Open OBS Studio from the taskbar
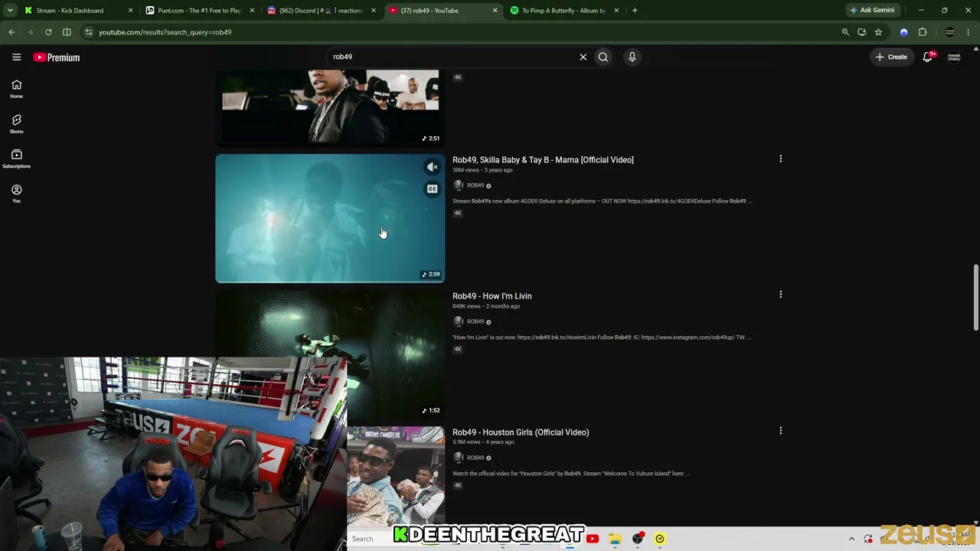Screen dimensions: 980x551 tap(638, 539)
